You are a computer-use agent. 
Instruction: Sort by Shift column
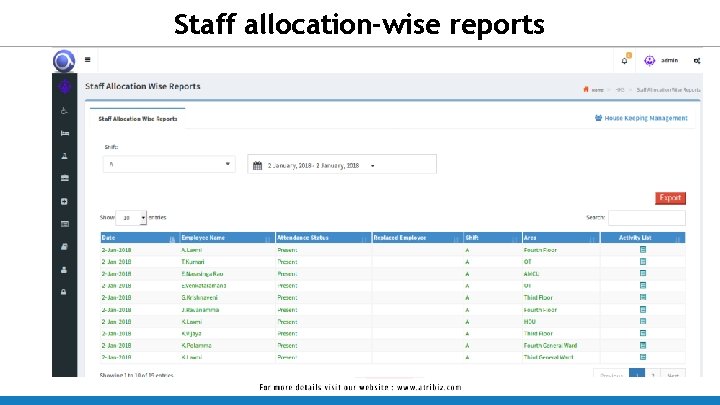point(493,237)
